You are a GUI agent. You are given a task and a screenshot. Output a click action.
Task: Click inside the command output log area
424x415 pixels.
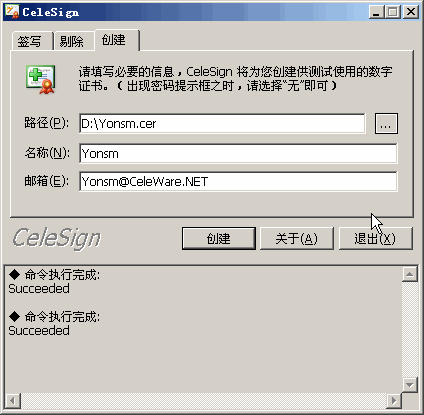(203, 329)
